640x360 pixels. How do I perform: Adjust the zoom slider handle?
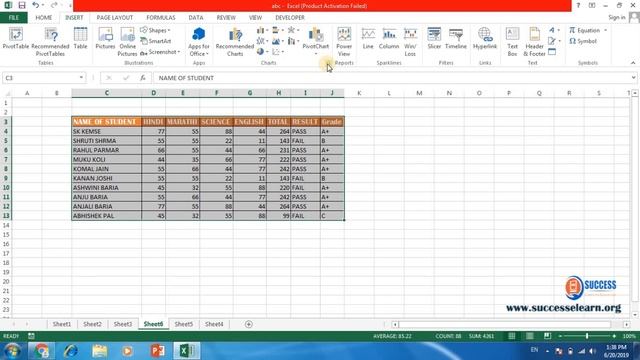(587, 336)
